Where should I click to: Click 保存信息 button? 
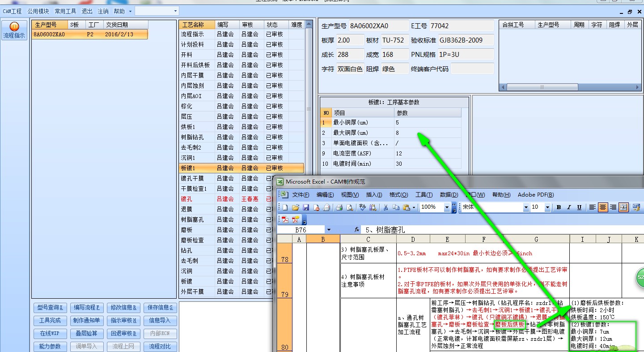160,308
